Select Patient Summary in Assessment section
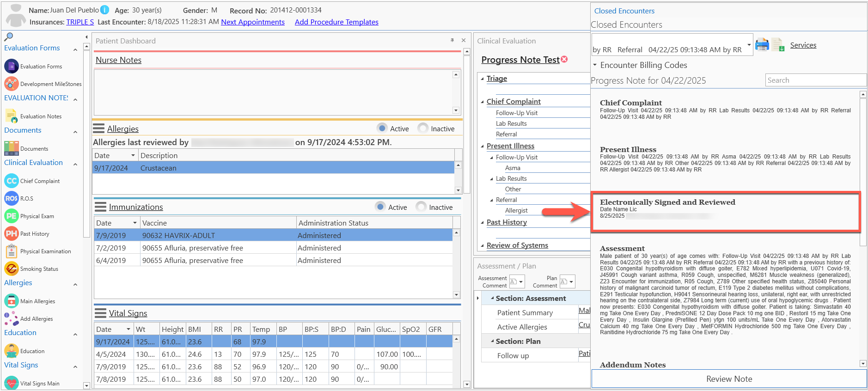 [525, 312]
